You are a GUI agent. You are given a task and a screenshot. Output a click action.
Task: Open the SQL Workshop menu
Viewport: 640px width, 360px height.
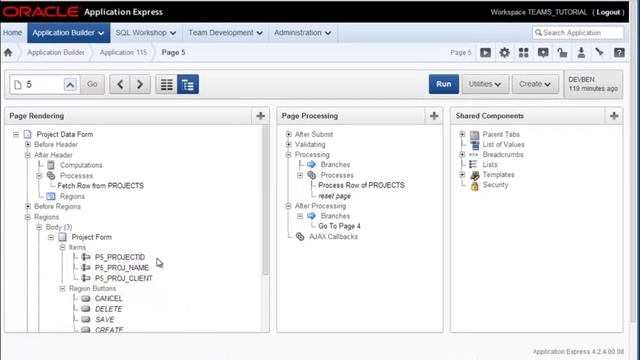146,33
